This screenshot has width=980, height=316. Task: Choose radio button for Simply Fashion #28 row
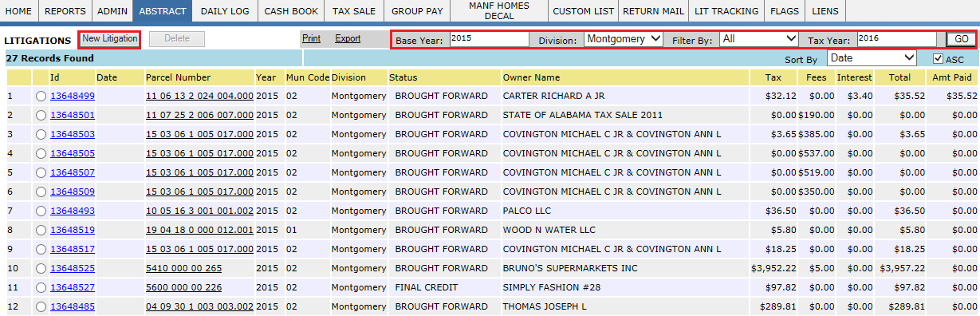(x=41, y=288)
